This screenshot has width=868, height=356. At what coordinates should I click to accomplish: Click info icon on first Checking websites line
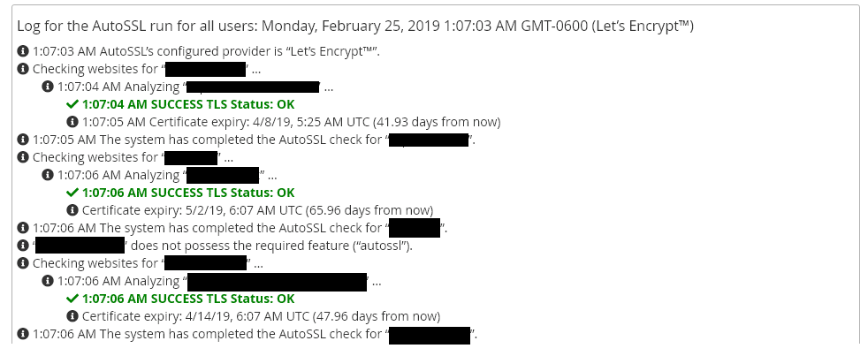click(23, 69)
